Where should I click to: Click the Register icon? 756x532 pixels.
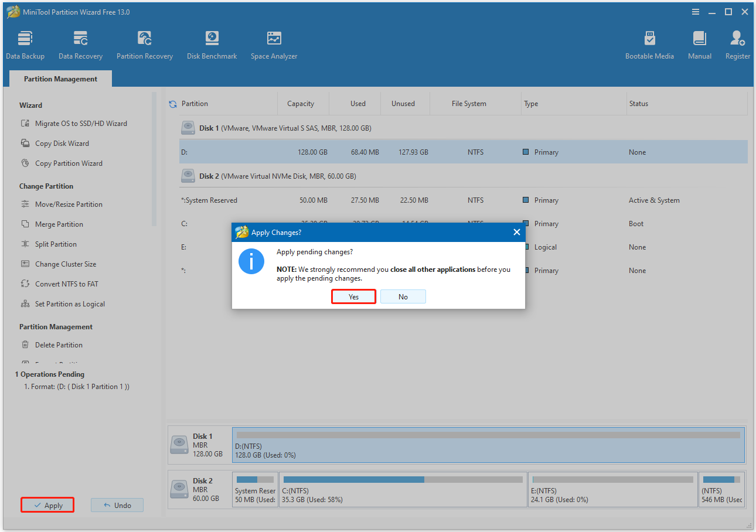pos(737,44)
